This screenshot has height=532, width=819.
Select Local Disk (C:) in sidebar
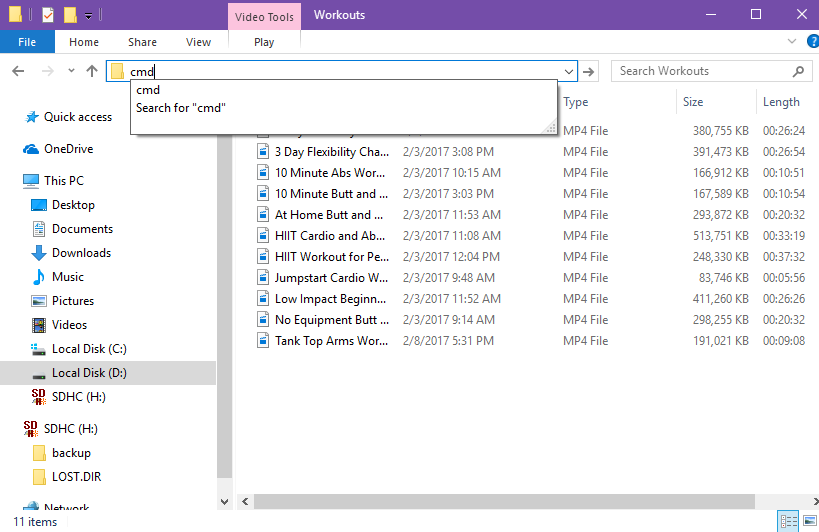pyautogui.click(x=89, y=349)
